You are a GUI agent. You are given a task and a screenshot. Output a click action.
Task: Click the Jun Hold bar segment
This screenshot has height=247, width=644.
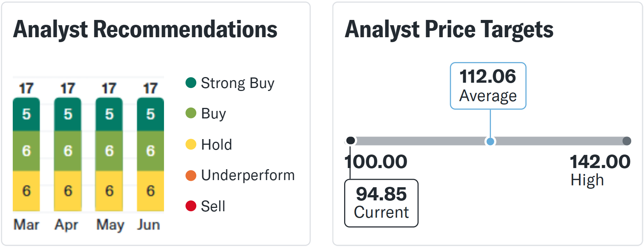pos(150,191)
